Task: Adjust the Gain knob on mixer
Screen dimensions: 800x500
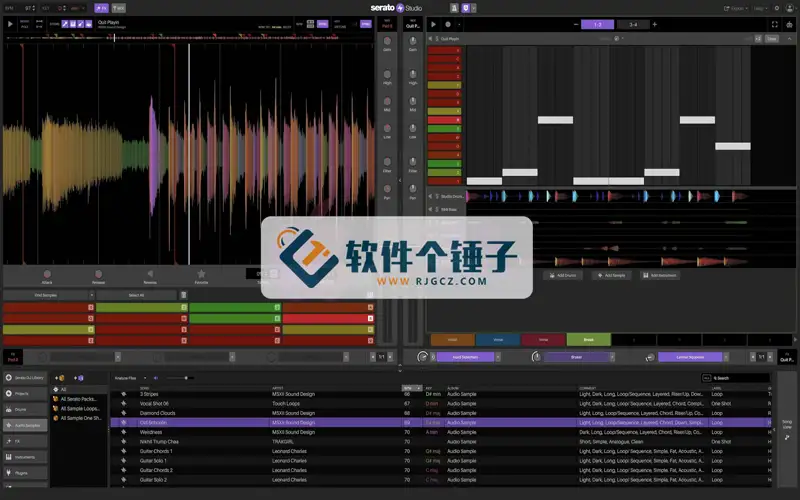Action: [x=386, y=39]
